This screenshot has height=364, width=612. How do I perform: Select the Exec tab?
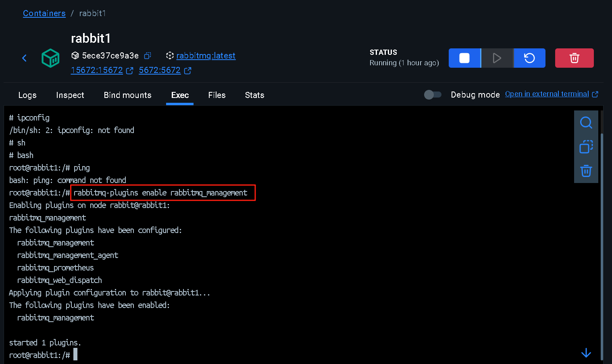click(x=180, y=95)
